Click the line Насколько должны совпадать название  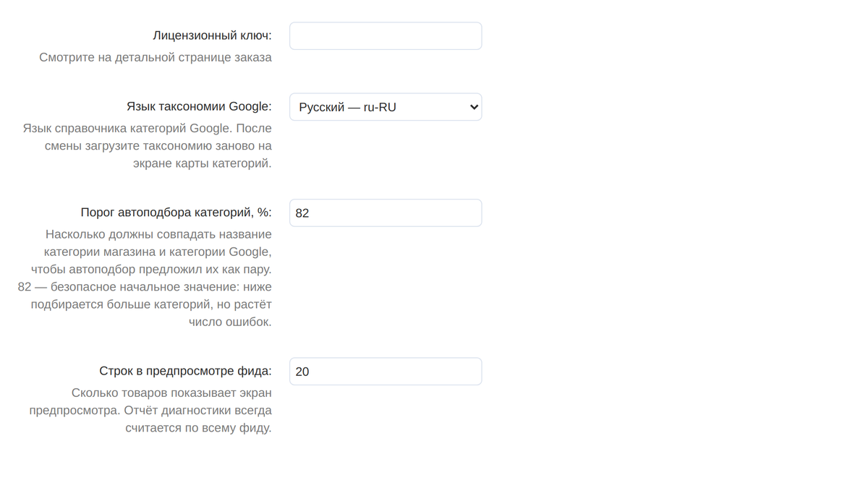pos(158,234)
